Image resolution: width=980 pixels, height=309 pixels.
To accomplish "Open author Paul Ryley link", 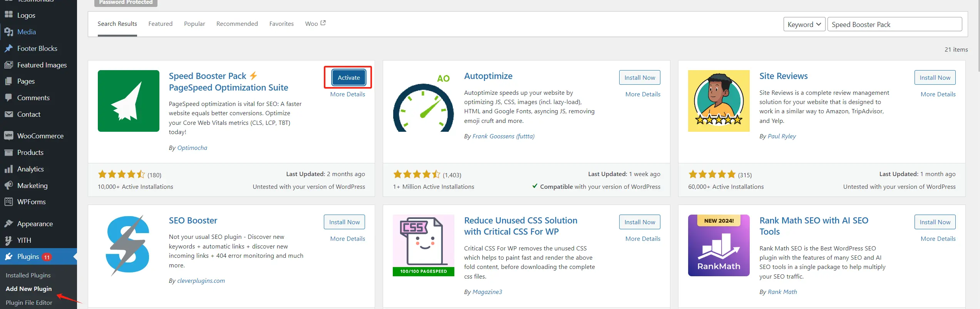I will tap(782, 136).
